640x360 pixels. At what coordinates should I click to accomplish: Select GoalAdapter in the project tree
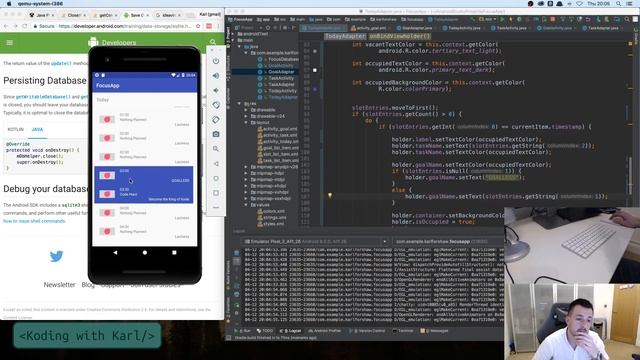pyautogui.click(x=281, y=72)
